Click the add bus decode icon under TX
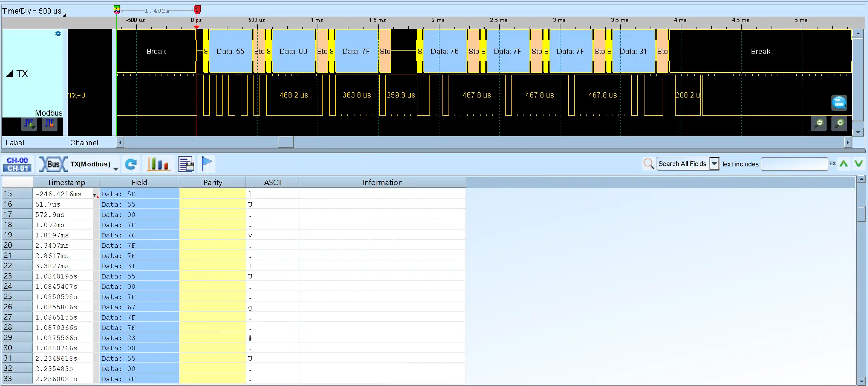The height and width of the screenshot is (386, 868). click(x=29, y=124)
